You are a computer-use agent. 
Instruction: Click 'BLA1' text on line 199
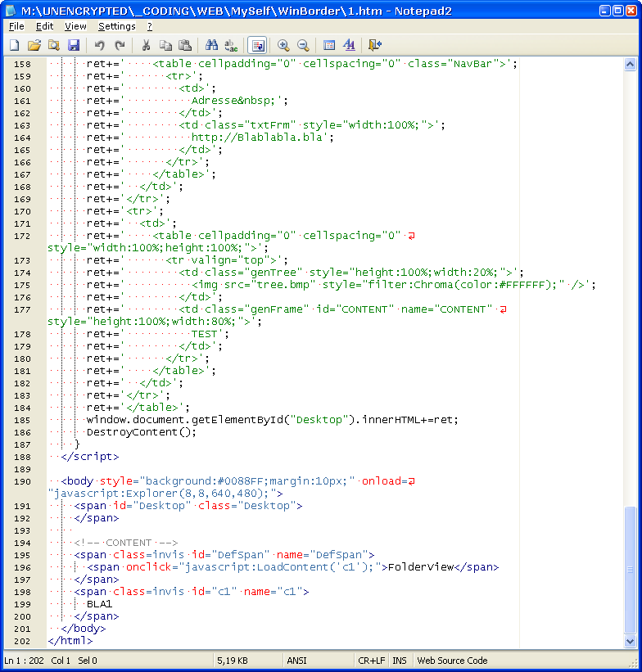[100, 604]
